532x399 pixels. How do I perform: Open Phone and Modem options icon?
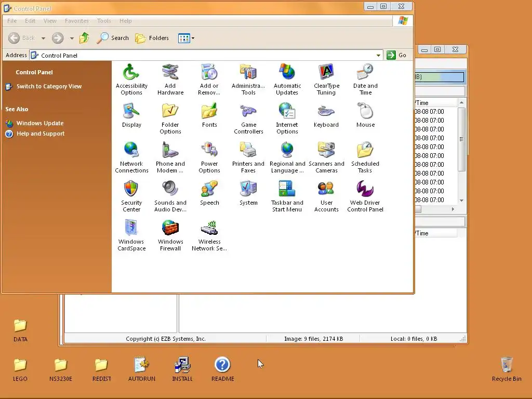click(x=170, y=157)
